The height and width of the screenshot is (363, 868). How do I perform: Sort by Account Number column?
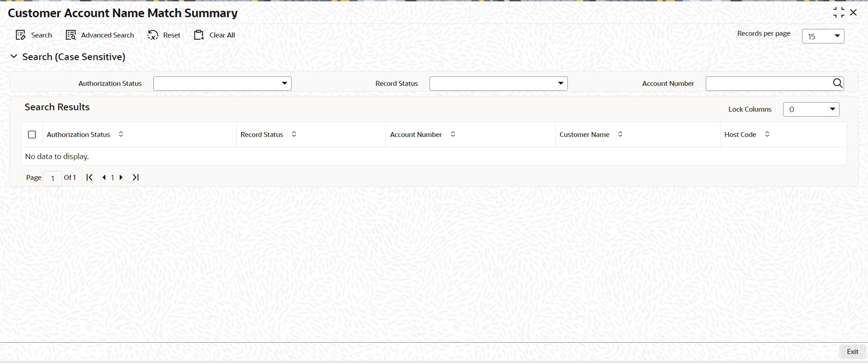click(453, 134)
